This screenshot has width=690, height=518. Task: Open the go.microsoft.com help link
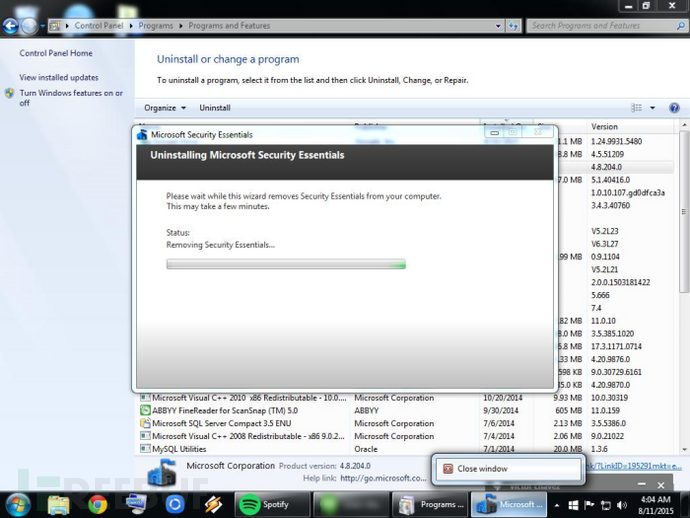tap(383, 478)
